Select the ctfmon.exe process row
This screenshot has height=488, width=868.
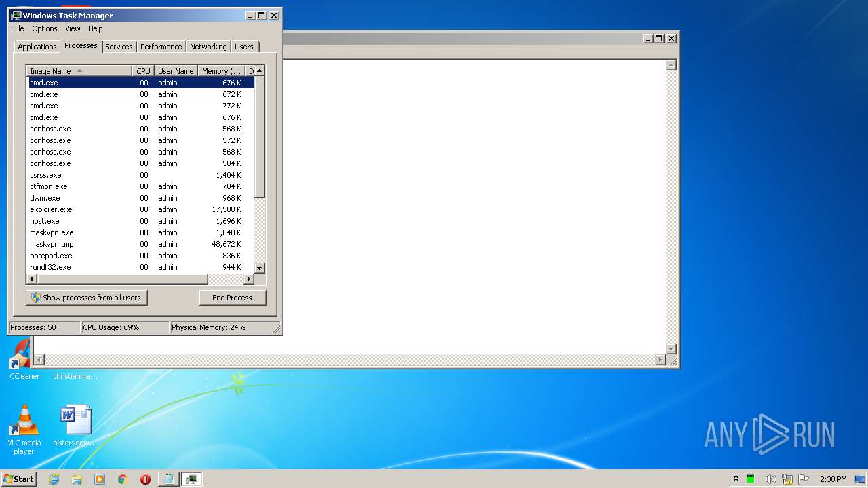click(x=140, y=186)
